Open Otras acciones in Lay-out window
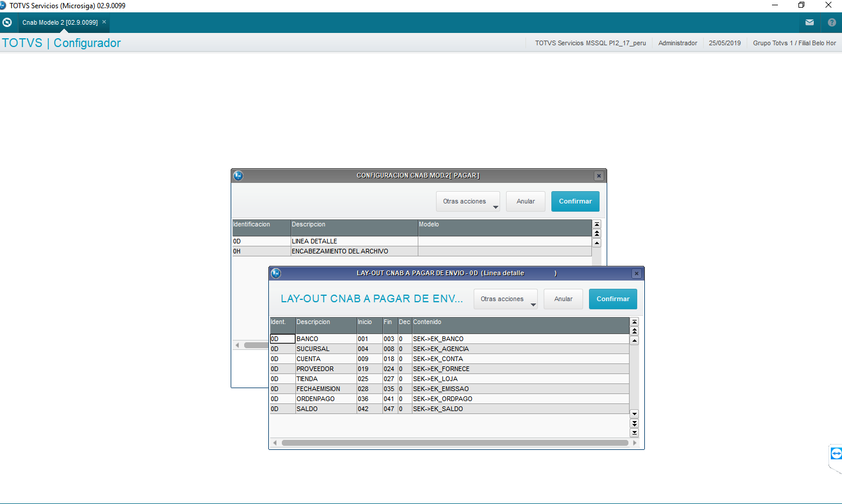842x504 pixels. pos(505,299)
